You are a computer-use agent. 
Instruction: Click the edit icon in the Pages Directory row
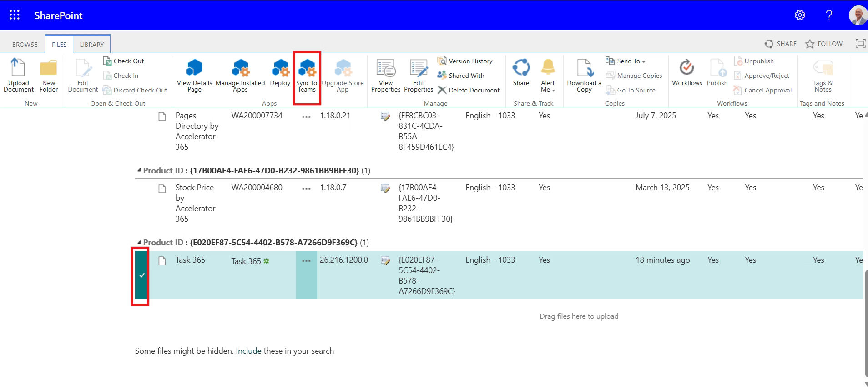coord(385,116)
